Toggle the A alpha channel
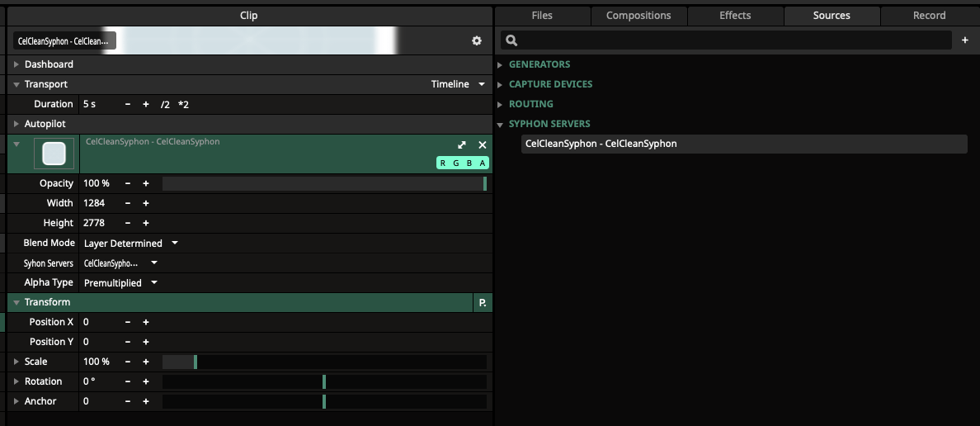This screenshot has width=980, height=426. [483, 163]
